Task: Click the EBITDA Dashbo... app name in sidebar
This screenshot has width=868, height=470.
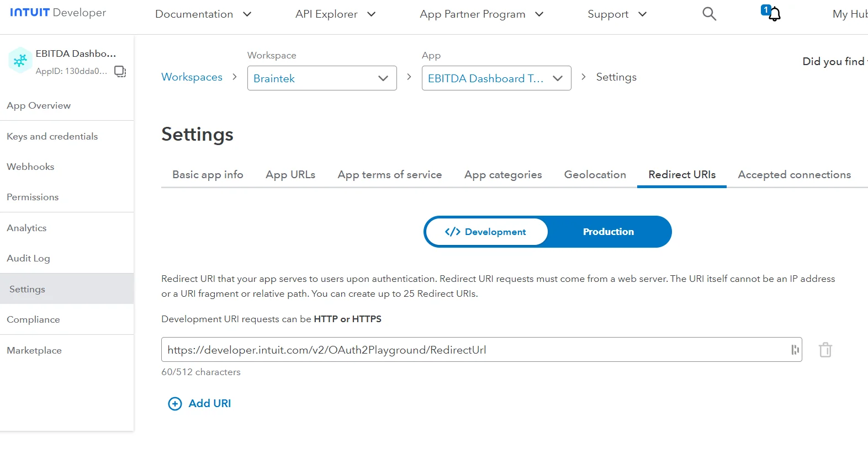Action: click(x=76, y=54)
